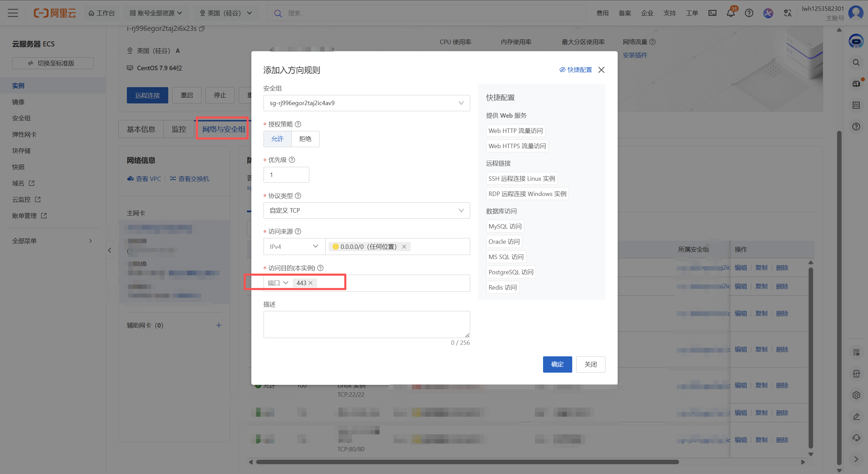The width and height of the screenshot is (868, 474).
Task: Open the notifications bell icon
Action: pyautogui.click(x=730, y=13)
